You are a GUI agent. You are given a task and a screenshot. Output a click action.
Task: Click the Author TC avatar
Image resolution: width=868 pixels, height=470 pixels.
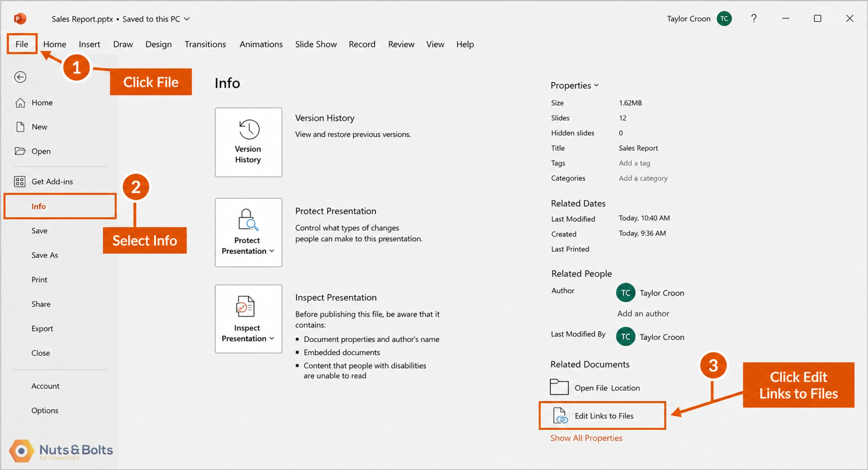coord(626,292)
